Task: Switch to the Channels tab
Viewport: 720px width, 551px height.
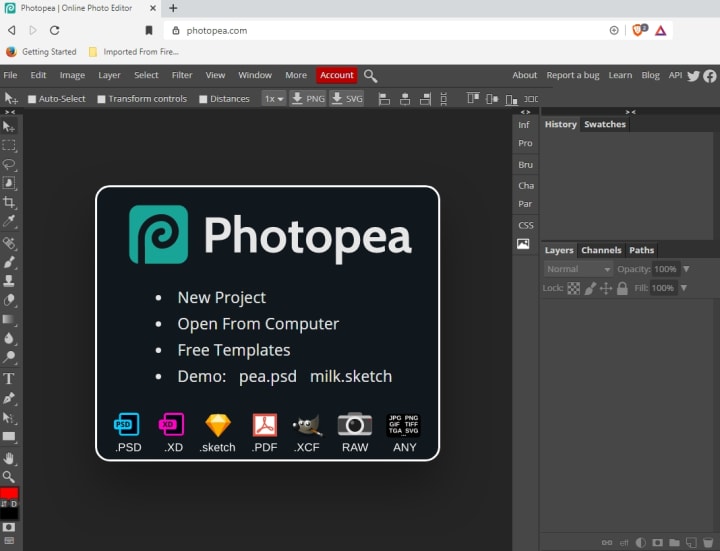Action: pyautogui.click(x=601, y=250)
